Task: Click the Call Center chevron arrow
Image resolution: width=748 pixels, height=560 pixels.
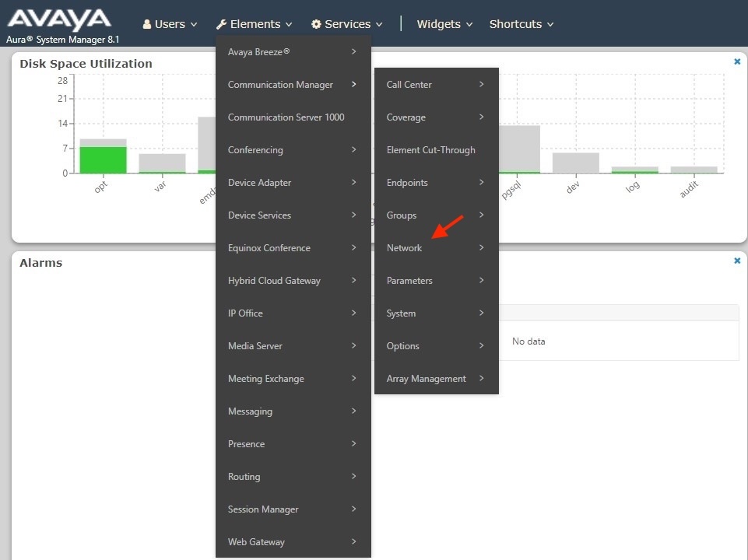Action: [x=481, y=84]
